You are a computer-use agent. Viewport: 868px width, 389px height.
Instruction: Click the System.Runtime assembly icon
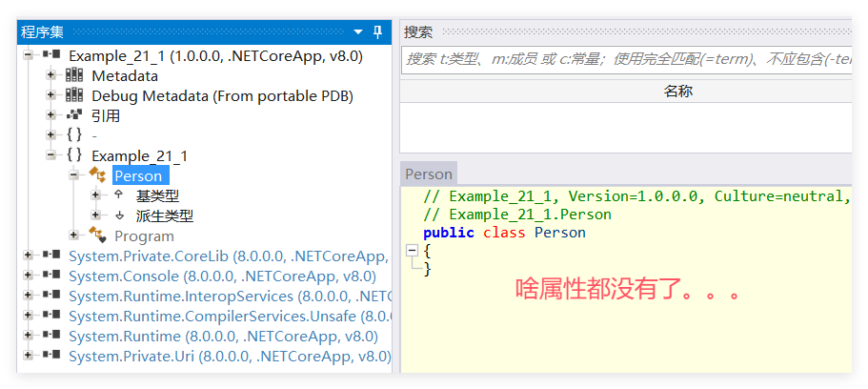point(51,335)
